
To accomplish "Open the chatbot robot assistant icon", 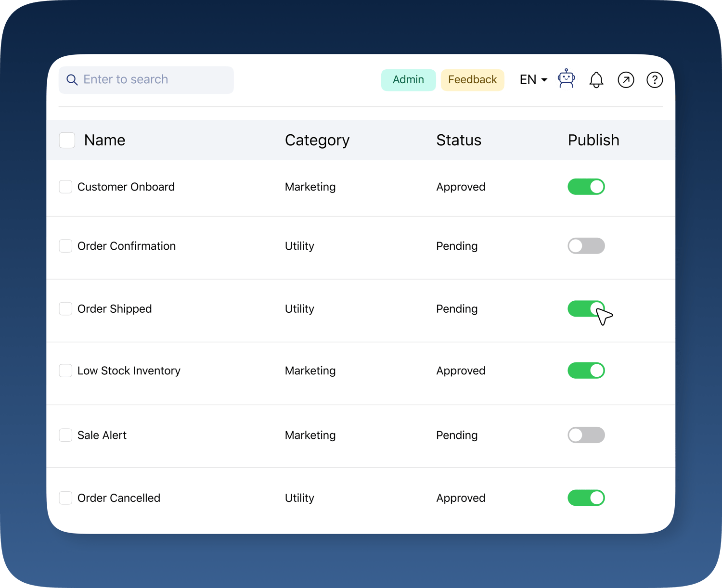I will [x=566, y=79].
